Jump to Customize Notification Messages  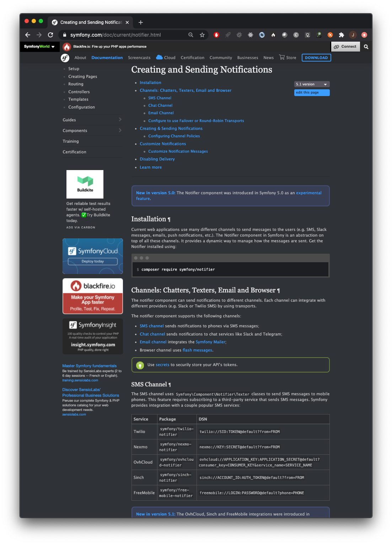tap(178, 151)
